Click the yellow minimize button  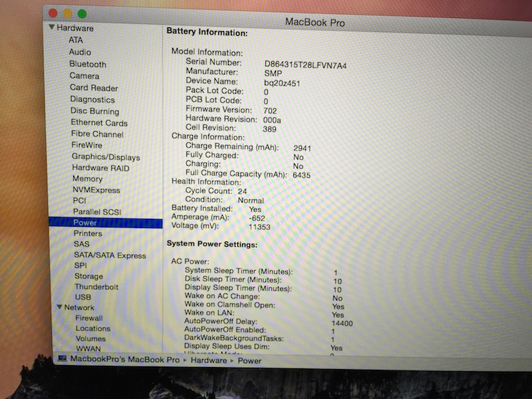pos(68,13)
